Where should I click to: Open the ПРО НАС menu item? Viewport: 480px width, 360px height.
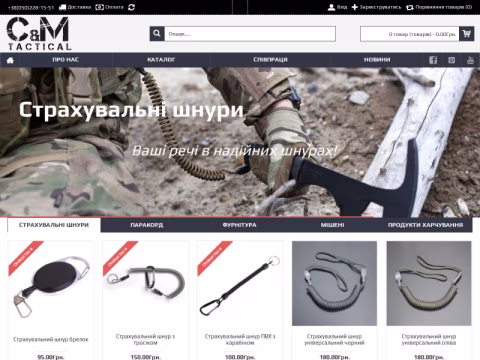[66, 60]
